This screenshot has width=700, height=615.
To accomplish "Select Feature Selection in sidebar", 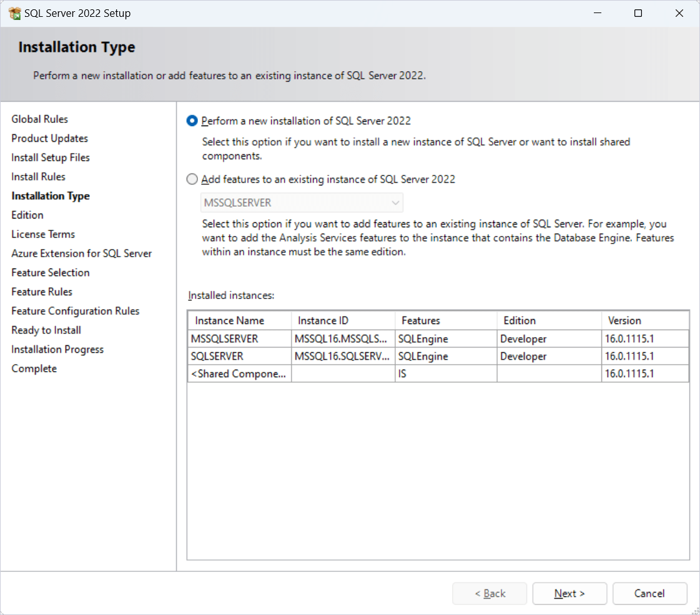I will point(51,273).
